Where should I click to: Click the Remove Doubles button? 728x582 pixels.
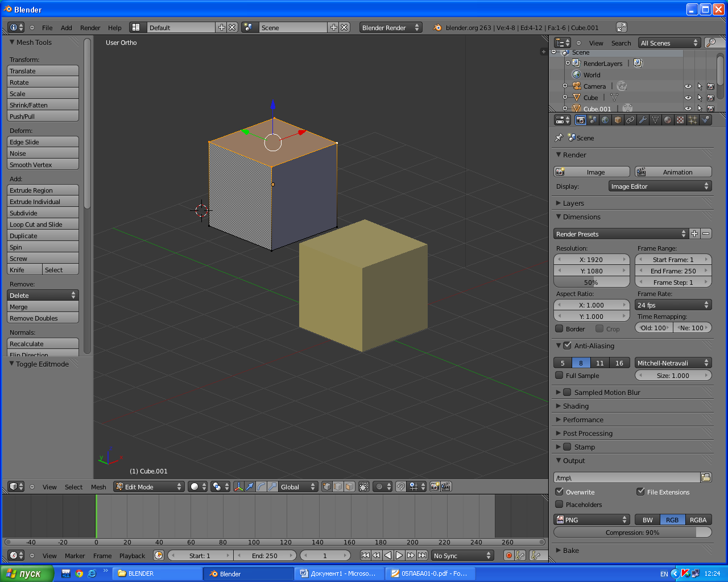pyautogui.click(x=43, y=318)
